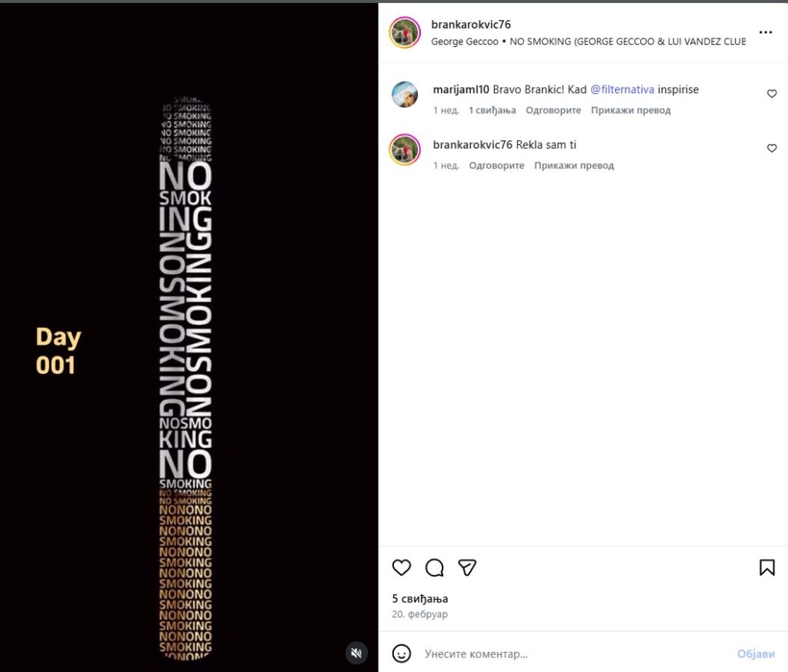Show translation of marijaml10's comment
788x672 pixels.
coord(630,110)
